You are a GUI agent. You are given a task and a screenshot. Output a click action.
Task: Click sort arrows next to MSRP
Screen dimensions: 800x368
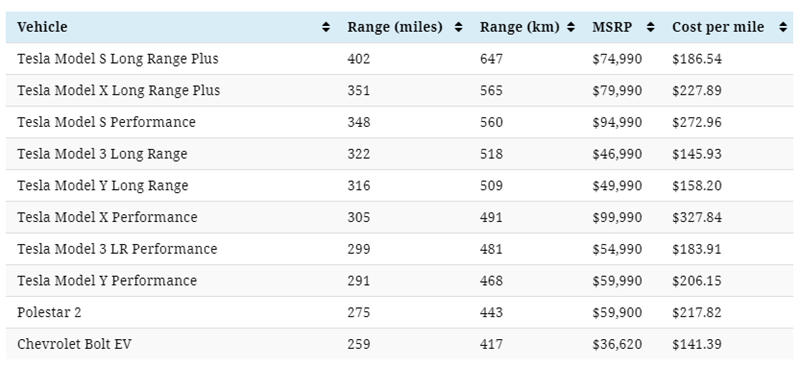pyautogui.click(x=651, y=28)
